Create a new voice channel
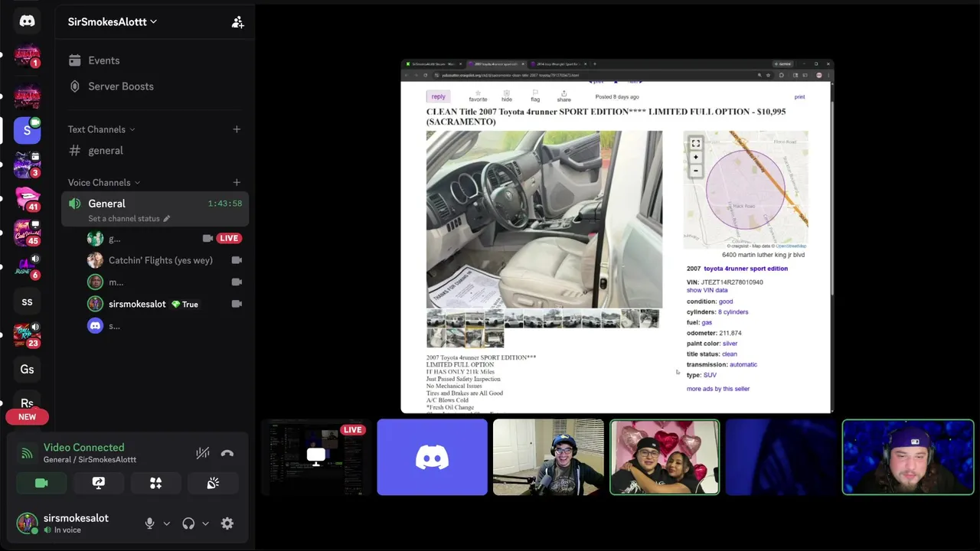 (237, 182)
